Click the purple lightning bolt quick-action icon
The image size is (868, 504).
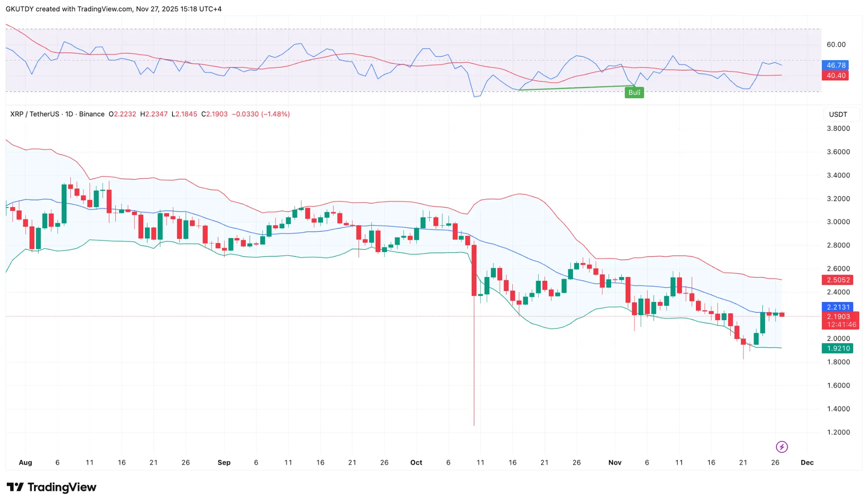point(782,447)
